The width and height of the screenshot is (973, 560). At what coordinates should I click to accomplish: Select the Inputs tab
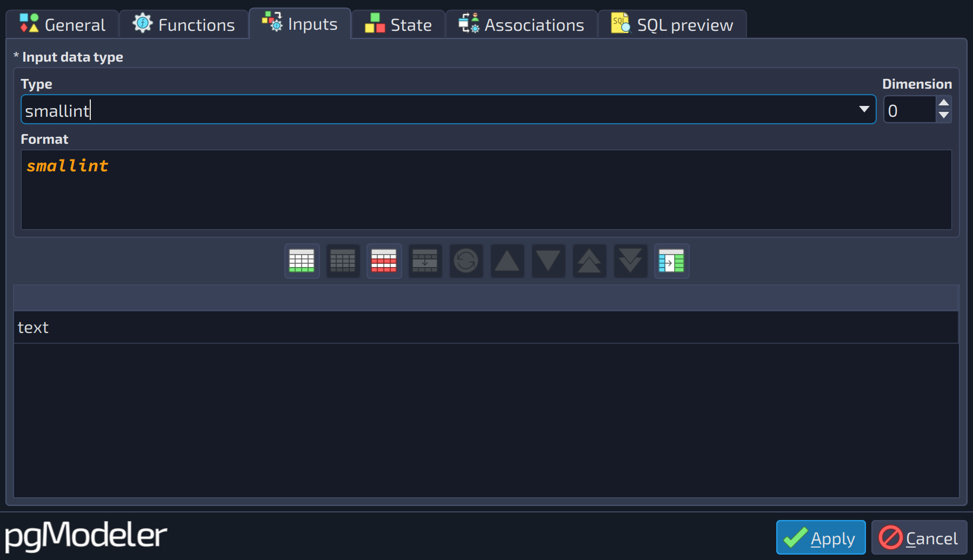[x=300, y=23]
